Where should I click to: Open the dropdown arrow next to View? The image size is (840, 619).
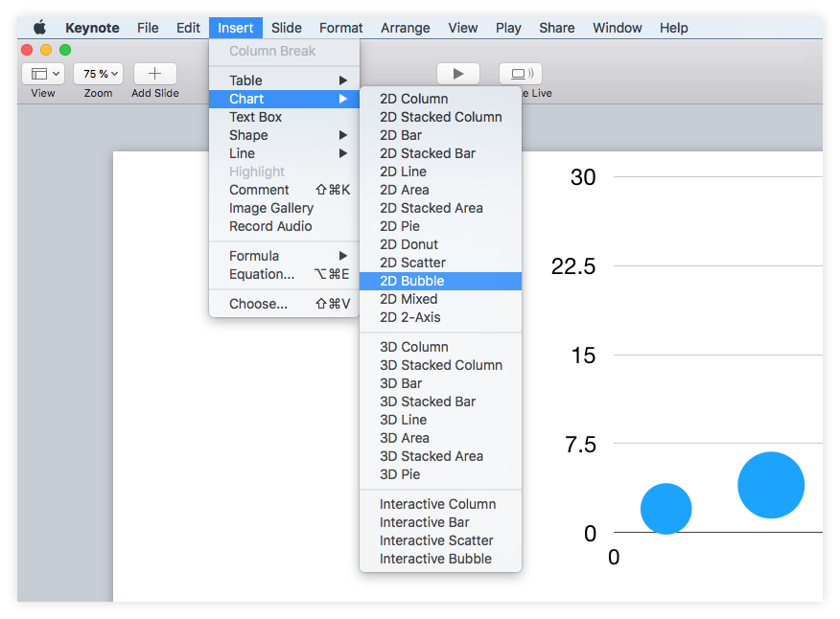tap(56, 73)
